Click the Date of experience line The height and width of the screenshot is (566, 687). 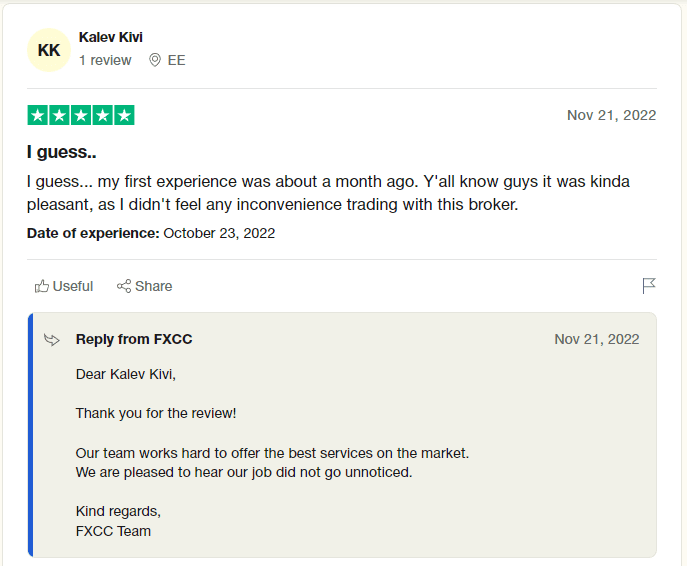(x=151, y=233)
